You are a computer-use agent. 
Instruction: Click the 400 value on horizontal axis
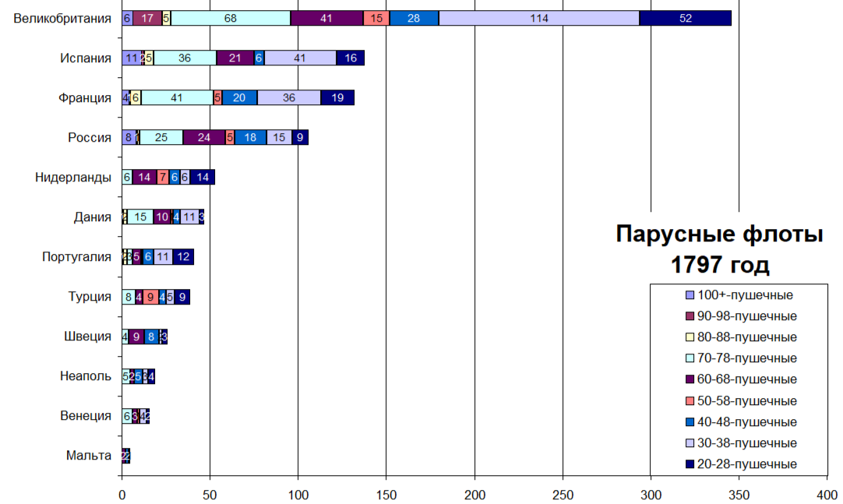click(x=827, y=494)
